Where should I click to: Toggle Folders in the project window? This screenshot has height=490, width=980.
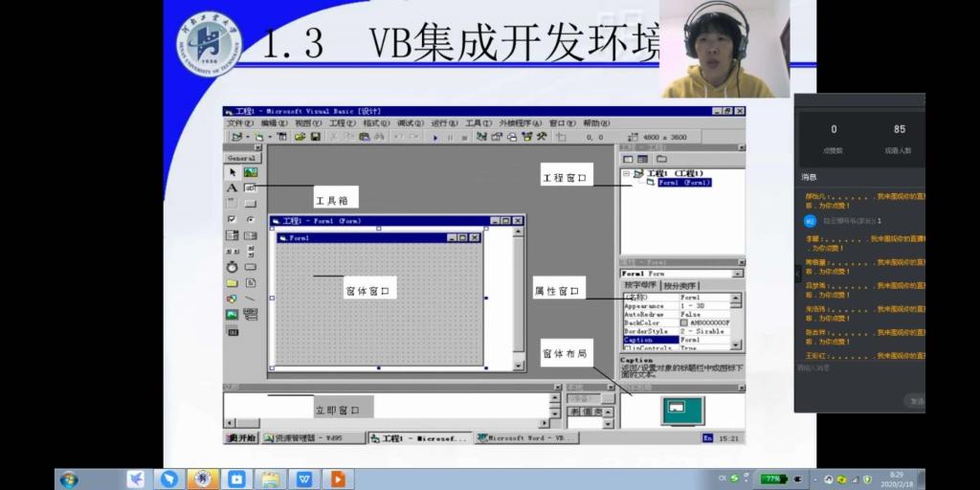coord(661,160)
